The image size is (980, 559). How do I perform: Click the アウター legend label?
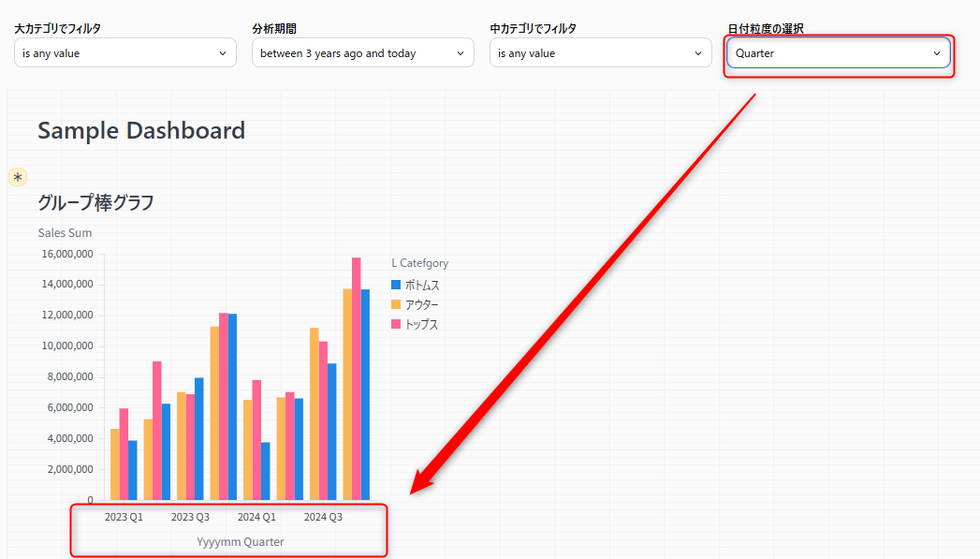[x=422, y=304]
